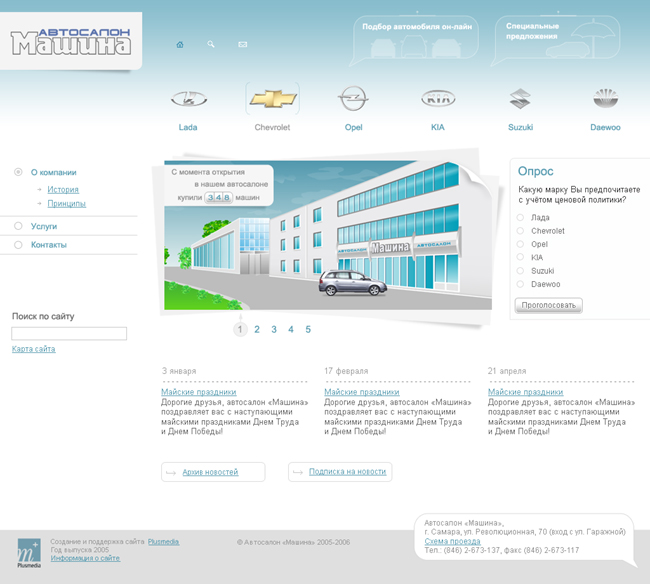This screenshot has width=650, height=584.
Task: Go to slide 2 in slideshow pager
Action: tap(257, 330)
